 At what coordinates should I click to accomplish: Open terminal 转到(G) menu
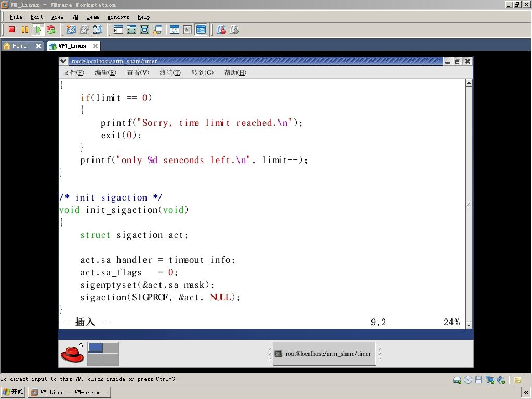click(x=203, y=72)
